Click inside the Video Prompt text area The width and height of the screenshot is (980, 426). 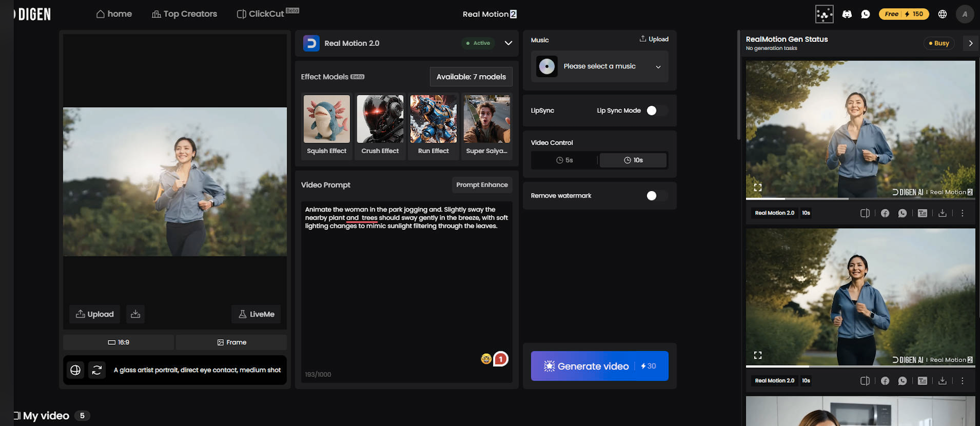click(x=407, y=291)
